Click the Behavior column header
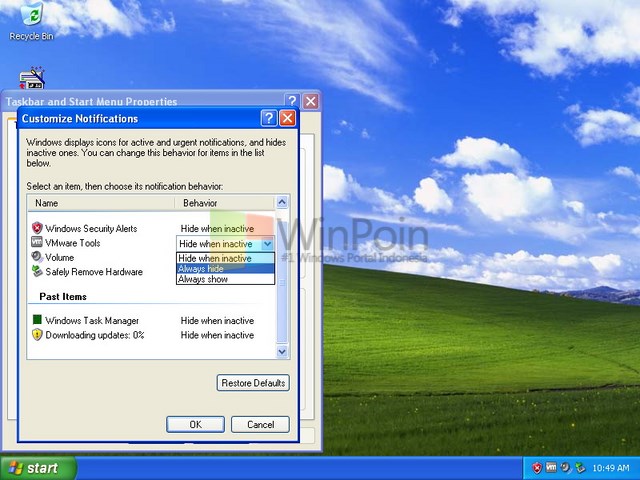The height and width of the screenshot is (480, 640). 225,203
